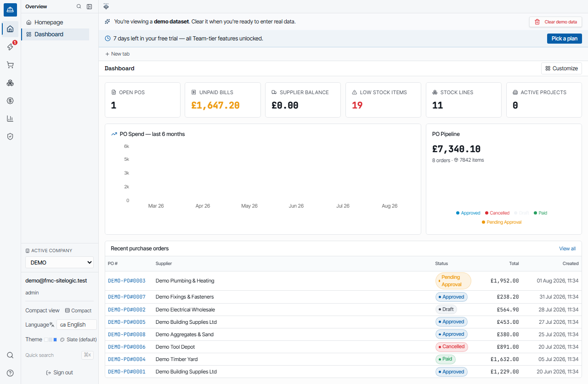
Task: Open the shield check admin section
Action: (10, 136)
